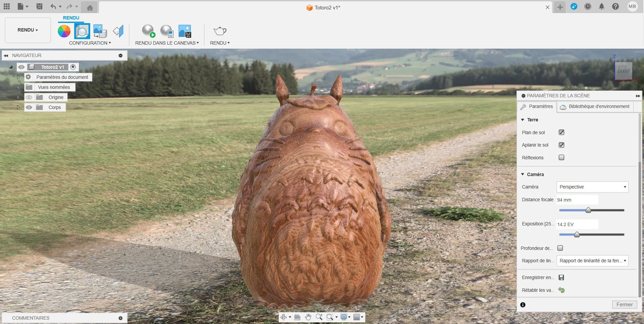
Task: Open the RENDU workspace dropdown
Action: pyautogui.click(x=28, y=30)
